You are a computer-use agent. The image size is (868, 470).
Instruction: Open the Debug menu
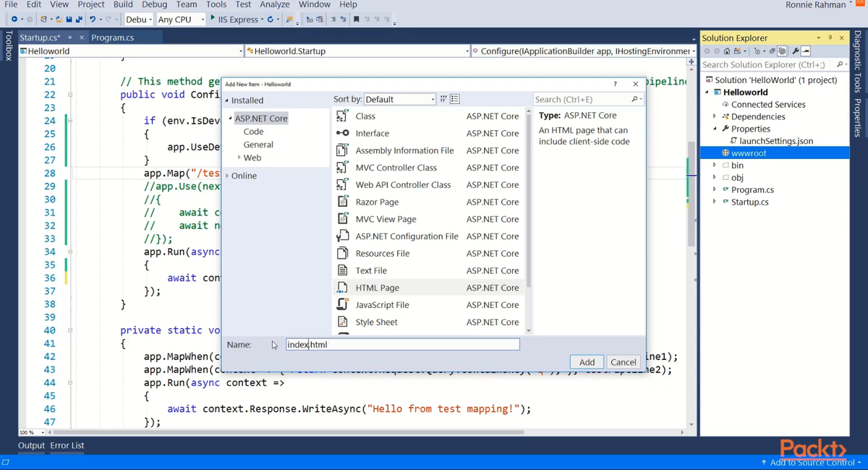154,4
